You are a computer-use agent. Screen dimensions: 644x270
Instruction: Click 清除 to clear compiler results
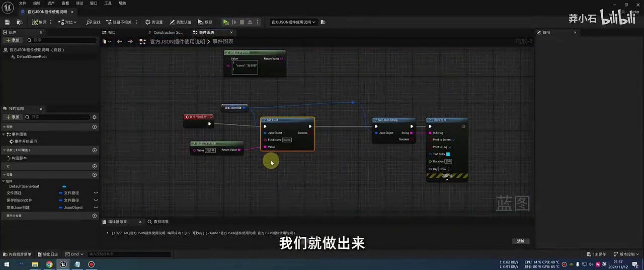521,241
